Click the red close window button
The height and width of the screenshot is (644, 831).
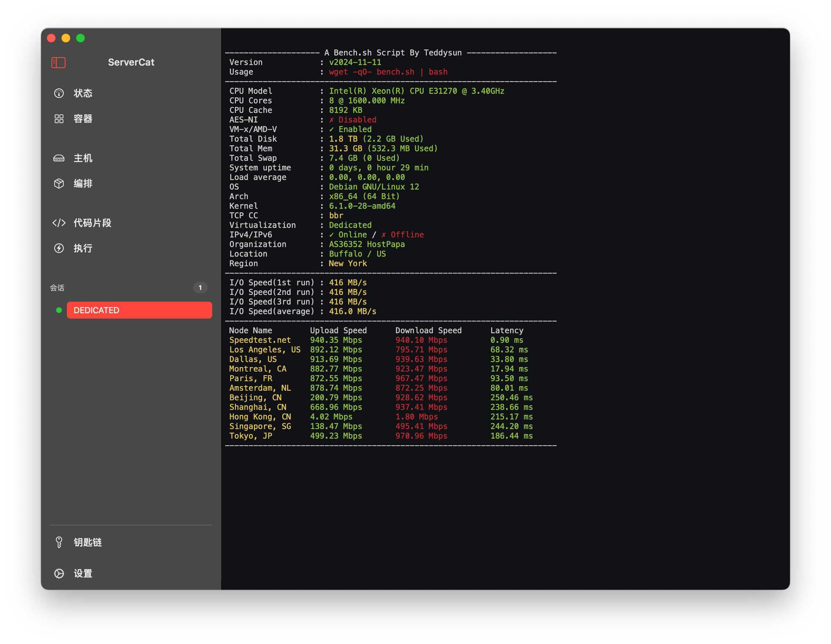tap(51, 38)
